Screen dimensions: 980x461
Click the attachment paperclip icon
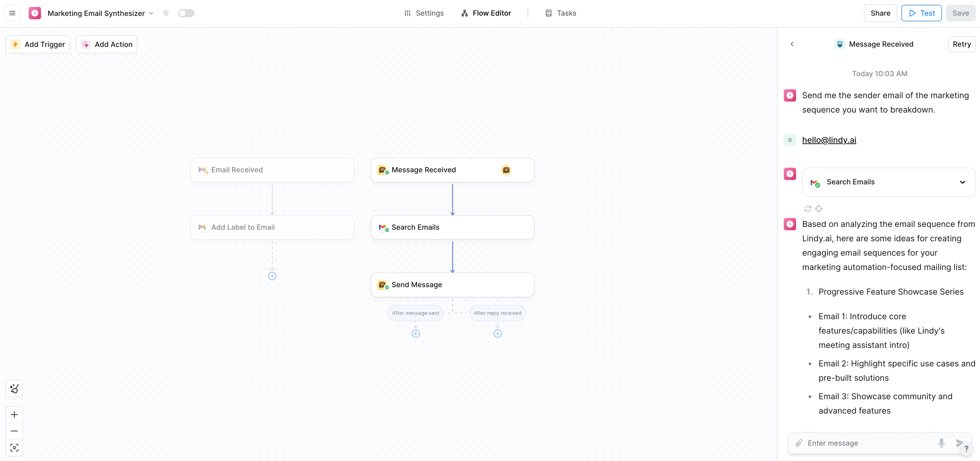coord(799,443)
